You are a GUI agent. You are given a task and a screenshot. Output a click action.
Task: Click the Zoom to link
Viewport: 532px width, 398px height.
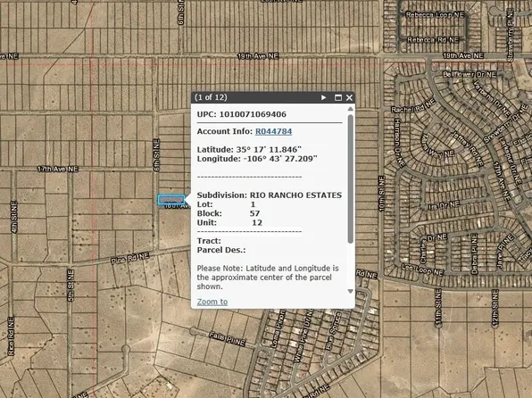coord(212,302)
